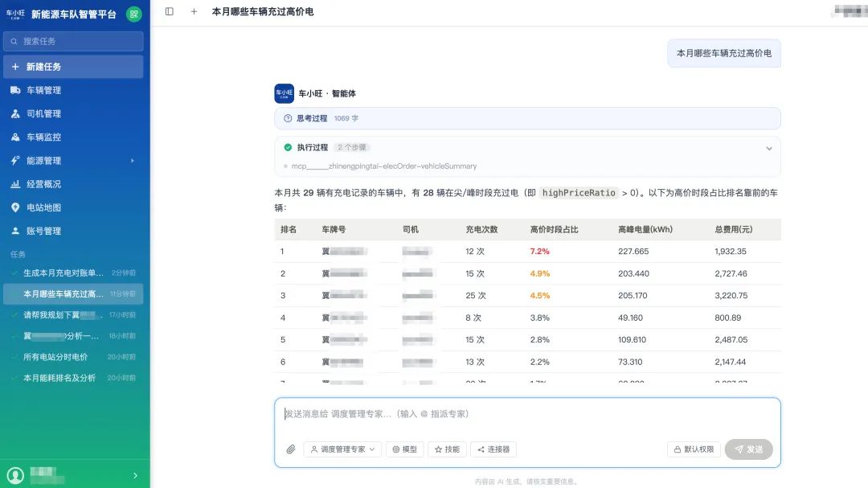Open the task 生成本月充电对账单

pos(73,273)
